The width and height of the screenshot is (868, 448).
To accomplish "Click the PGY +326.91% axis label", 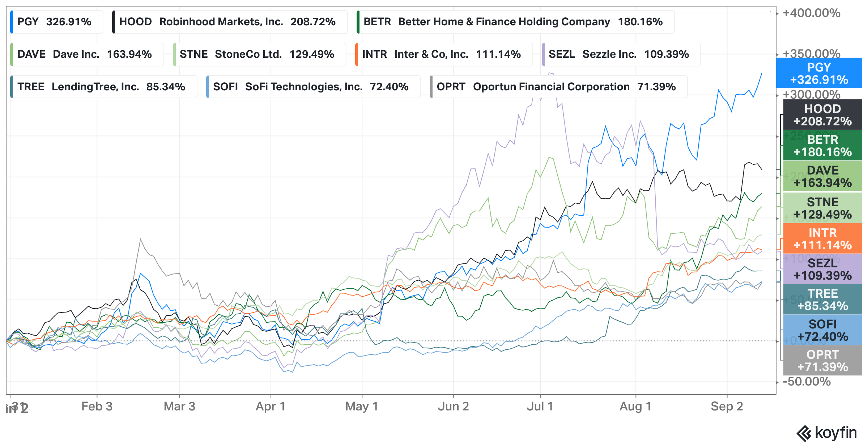I will [x=819, y=73].
